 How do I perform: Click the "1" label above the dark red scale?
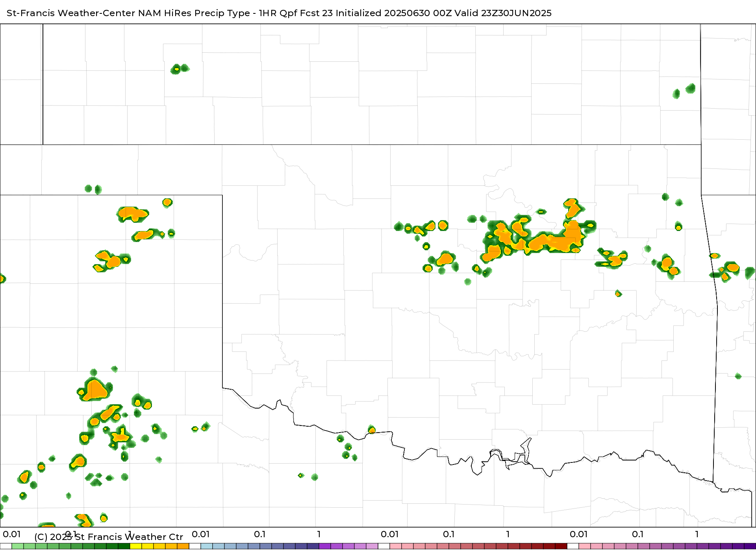508,534
